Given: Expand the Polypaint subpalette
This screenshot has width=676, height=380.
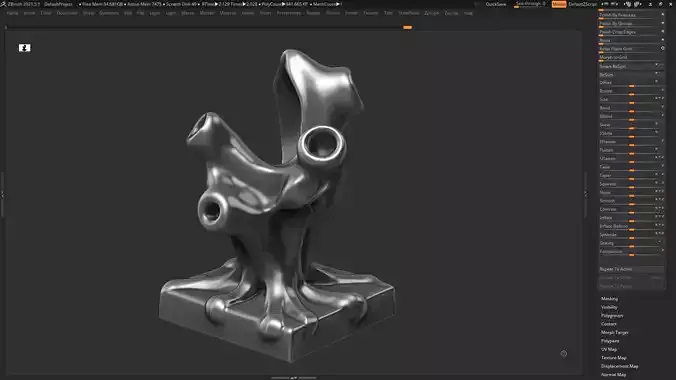Looking at the screenshot, I should click(x=610, y=341).
